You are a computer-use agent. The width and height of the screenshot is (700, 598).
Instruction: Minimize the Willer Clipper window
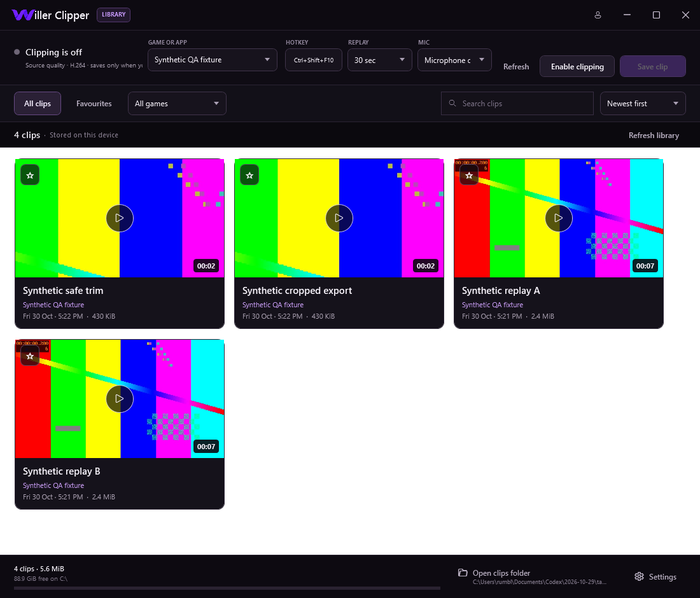coord(627,15)
